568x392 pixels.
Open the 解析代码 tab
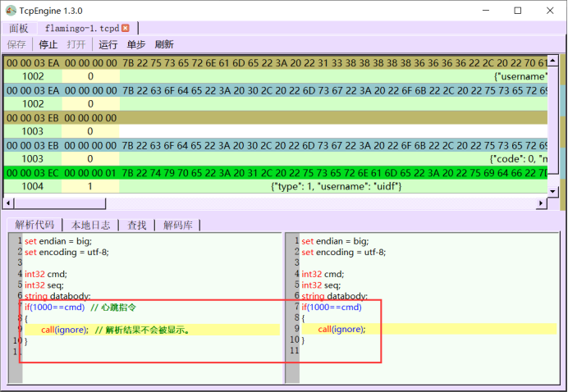pyautogui.click(x=34, y=225)
